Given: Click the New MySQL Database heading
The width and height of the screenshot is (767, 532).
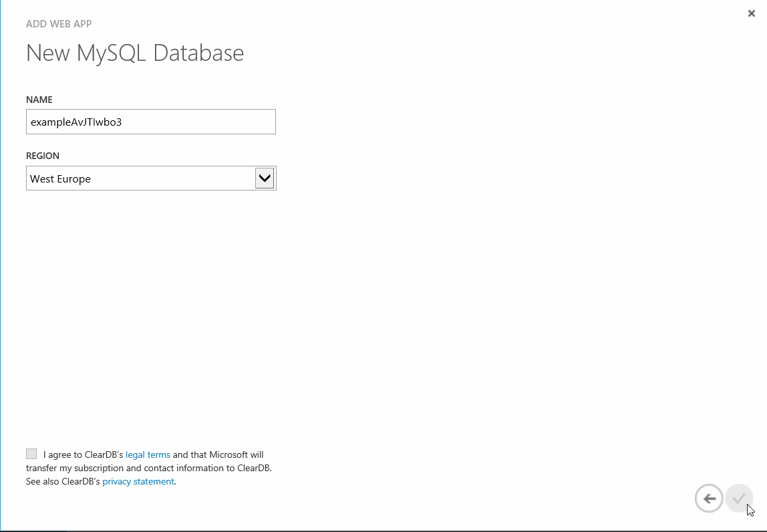Looking at the screenshot, I should click(x=135, y=53).
